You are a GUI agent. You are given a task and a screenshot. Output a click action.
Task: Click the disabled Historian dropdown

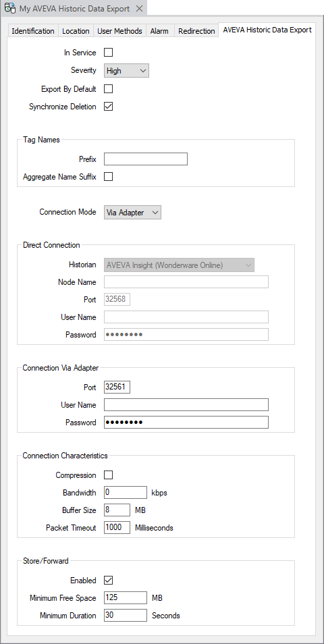point(179,265)
